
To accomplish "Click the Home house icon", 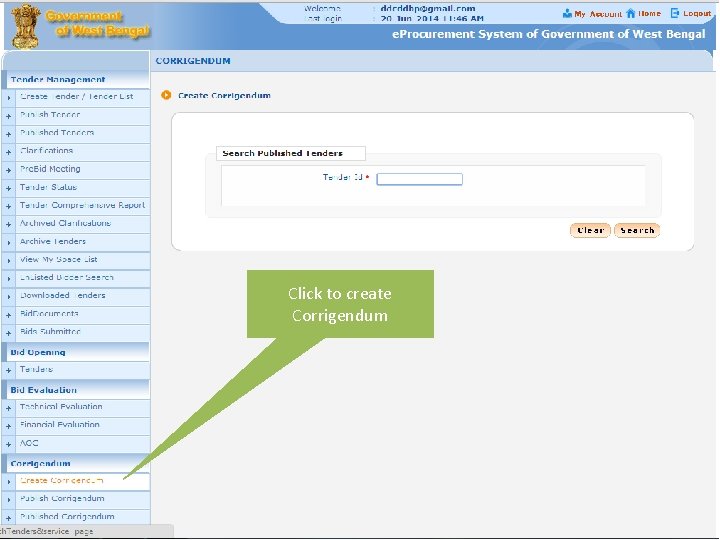I will (x=631, y=14).
